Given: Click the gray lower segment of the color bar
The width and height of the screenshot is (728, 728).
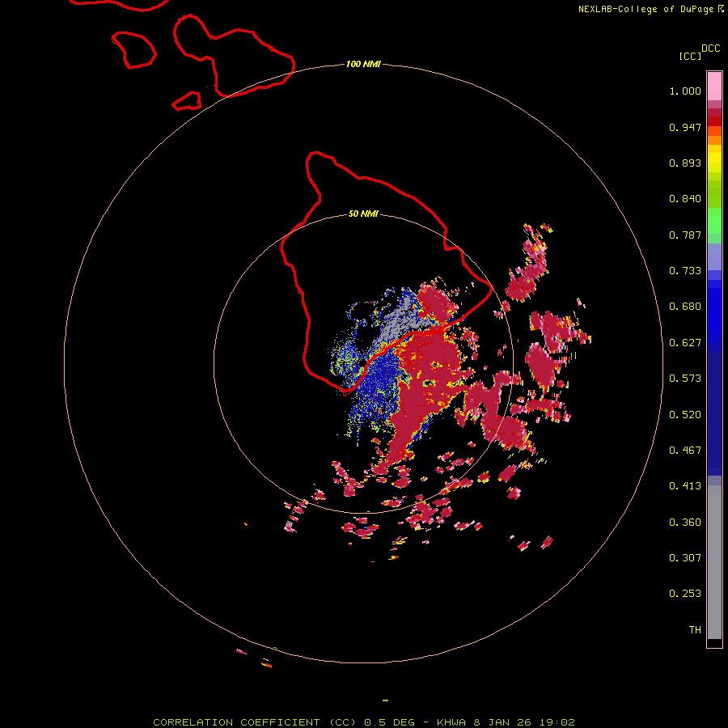Looking at the screenshot, I should coord(714,562).
